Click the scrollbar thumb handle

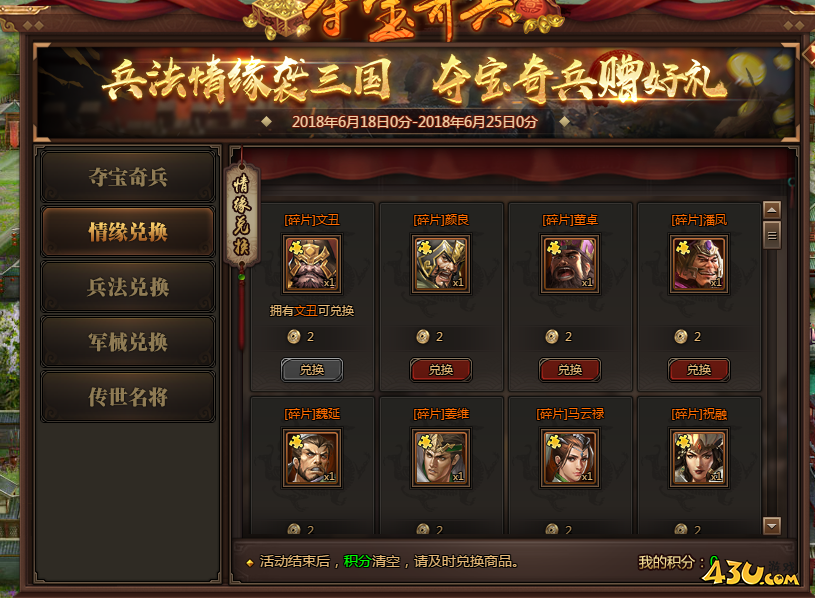772,235
